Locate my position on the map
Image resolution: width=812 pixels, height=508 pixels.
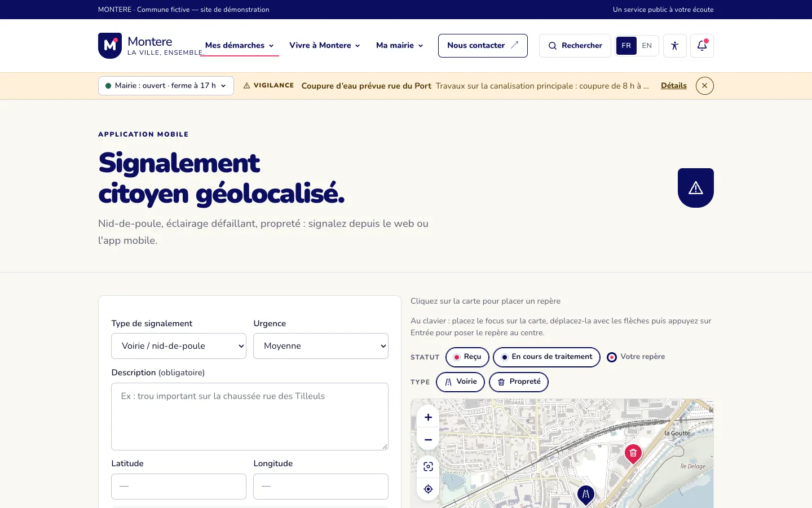tap(428, 489)
